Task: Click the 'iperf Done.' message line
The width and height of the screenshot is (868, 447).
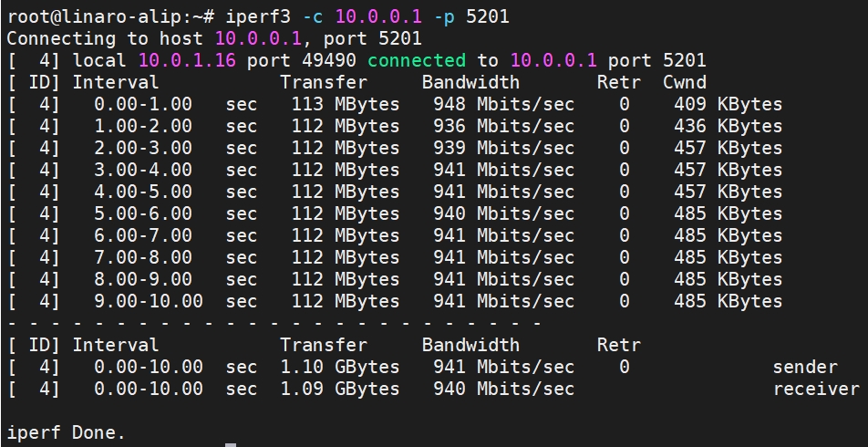Action: coord(67,432)
